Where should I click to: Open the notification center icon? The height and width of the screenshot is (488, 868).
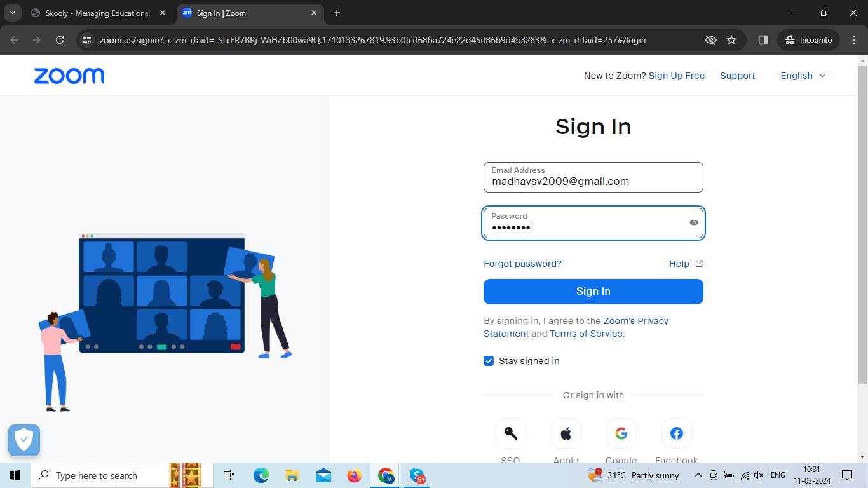(x=847, y=475)
